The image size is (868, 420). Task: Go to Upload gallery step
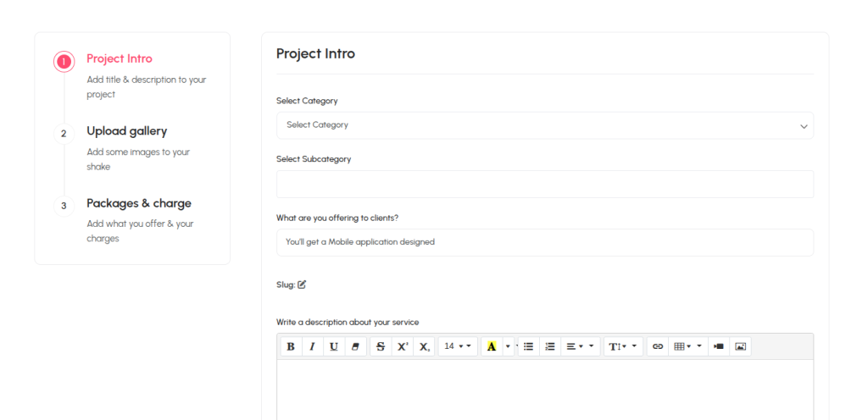pyautogui.click(x=126, y=131)
